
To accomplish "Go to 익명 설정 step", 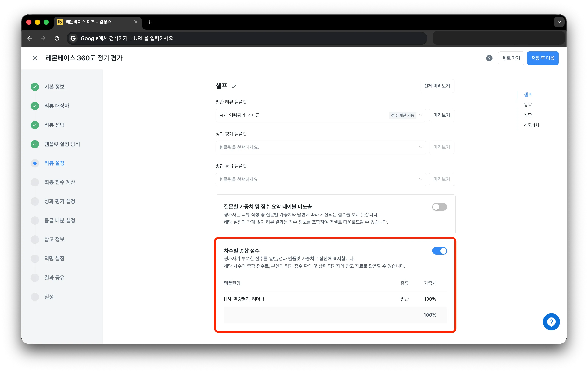I will pos(54,259).
